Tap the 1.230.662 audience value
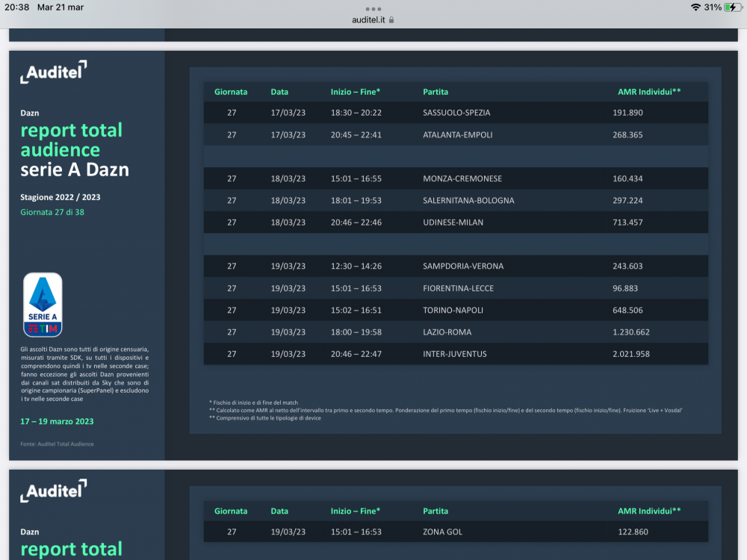 (630, 332)
